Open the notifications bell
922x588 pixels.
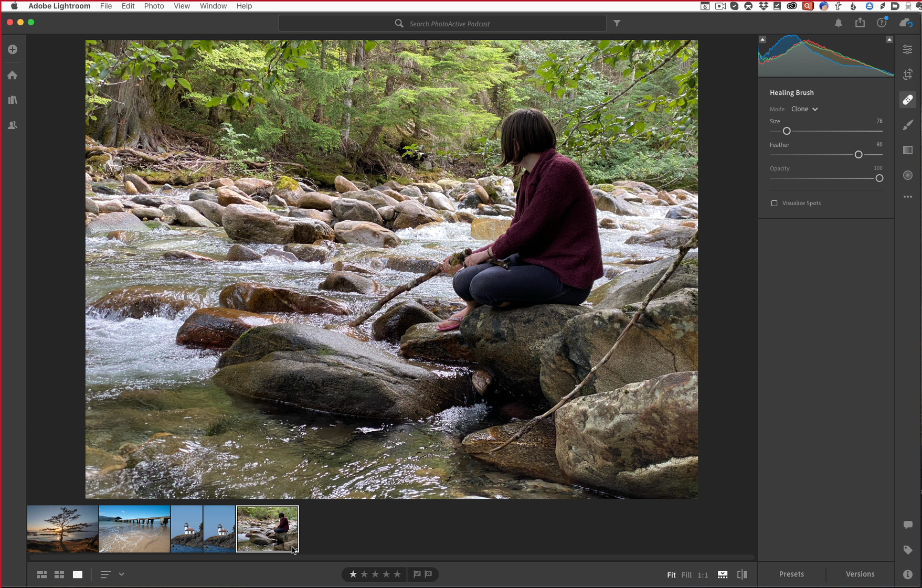point(839,23)
